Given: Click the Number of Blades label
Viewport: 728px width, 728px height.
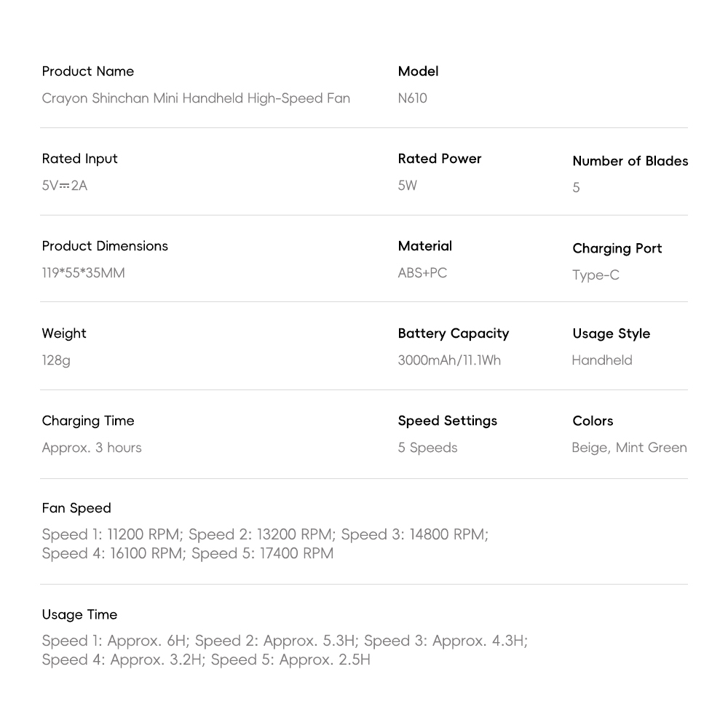Looking at the screenshot, I should coord(630,161).
